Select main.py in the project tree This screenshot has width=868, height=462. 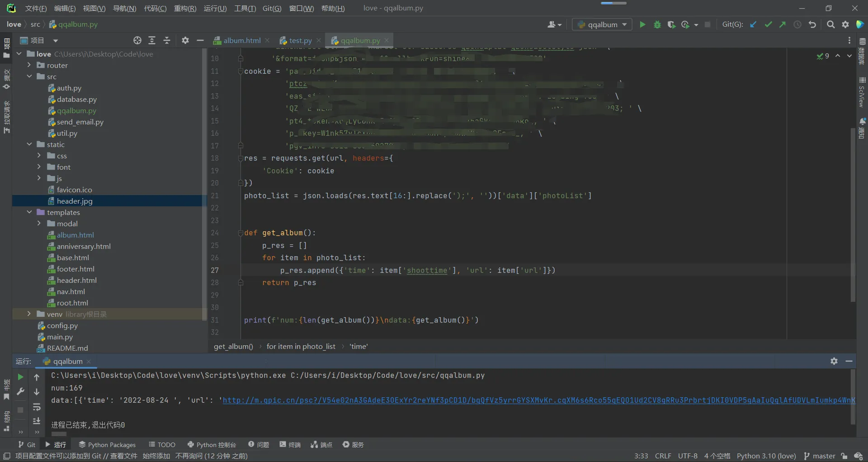click(x=60, y=337)
